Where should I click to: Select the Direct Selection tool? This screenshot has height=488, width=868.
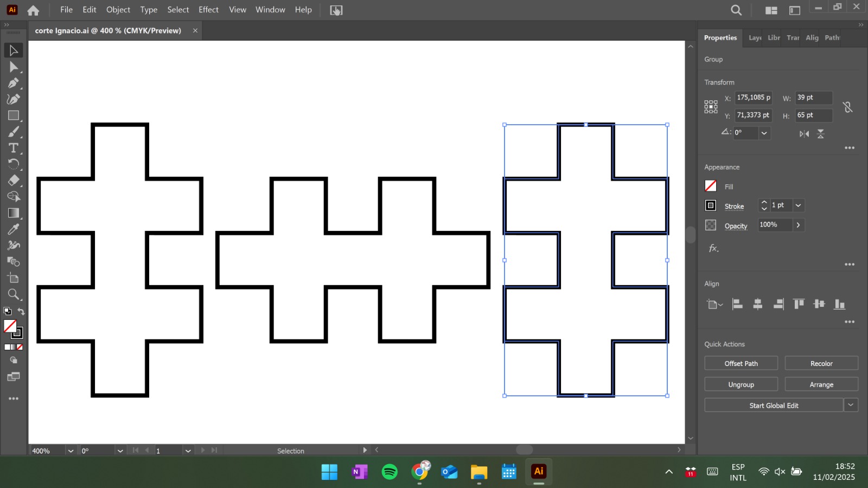pos(14,67)
